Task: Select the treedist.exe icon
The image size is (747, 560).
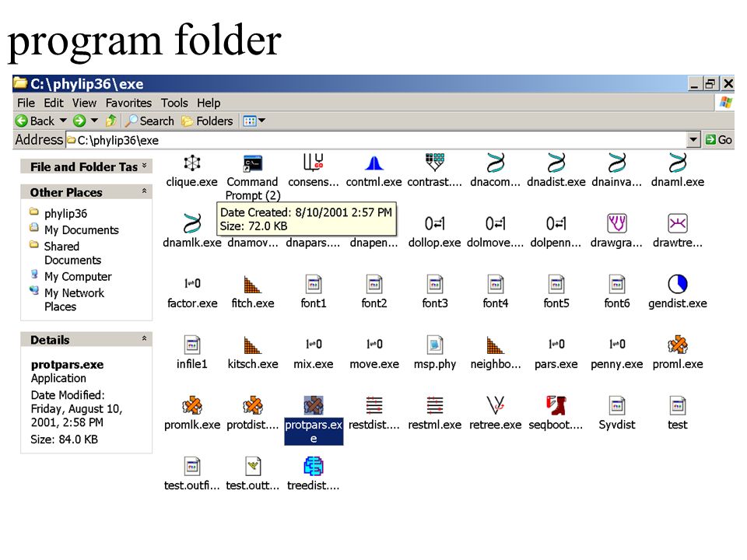Action: click(314, 466)
